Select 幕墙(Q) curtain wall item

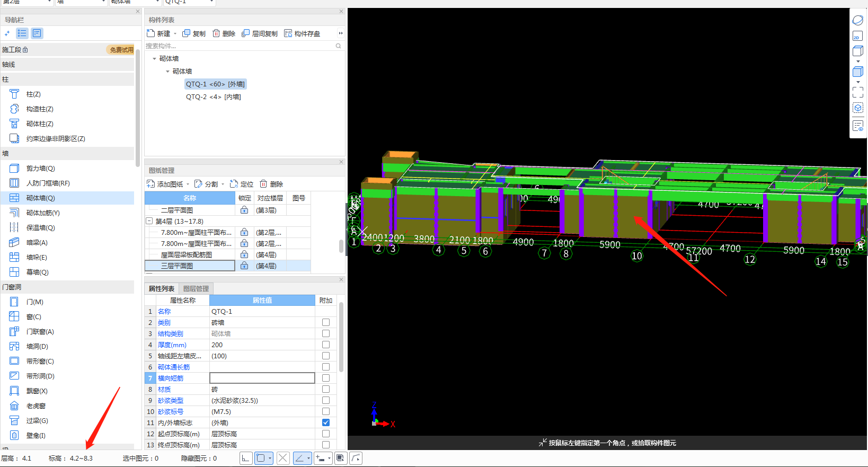tap(38, 272)
